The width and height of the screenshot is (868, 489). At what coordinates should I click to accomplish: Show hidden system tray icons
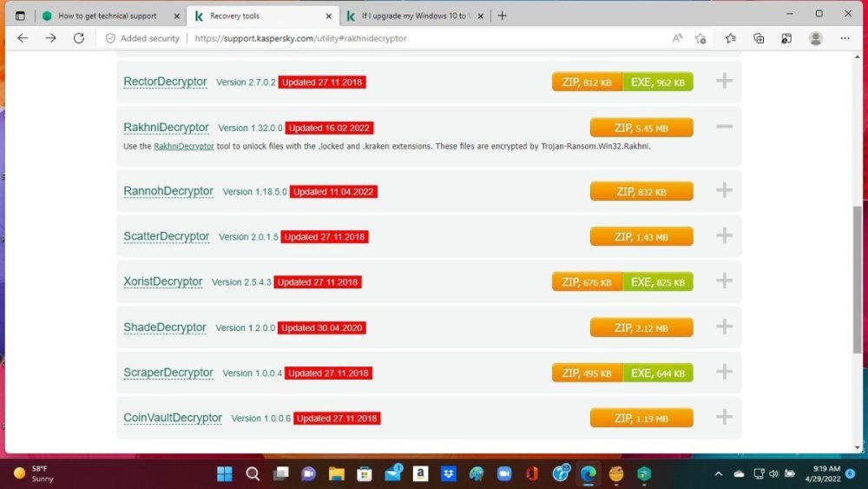tap(719, 474)
